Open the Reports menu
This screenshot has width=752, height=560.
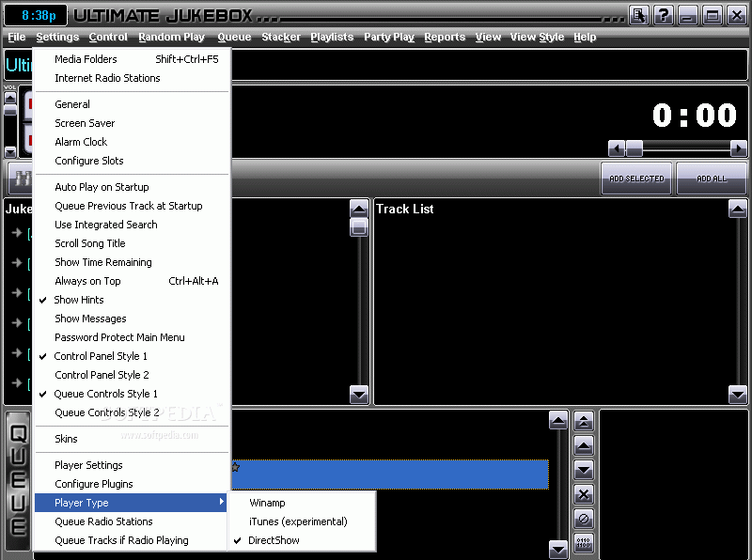[x=445, y=37]
